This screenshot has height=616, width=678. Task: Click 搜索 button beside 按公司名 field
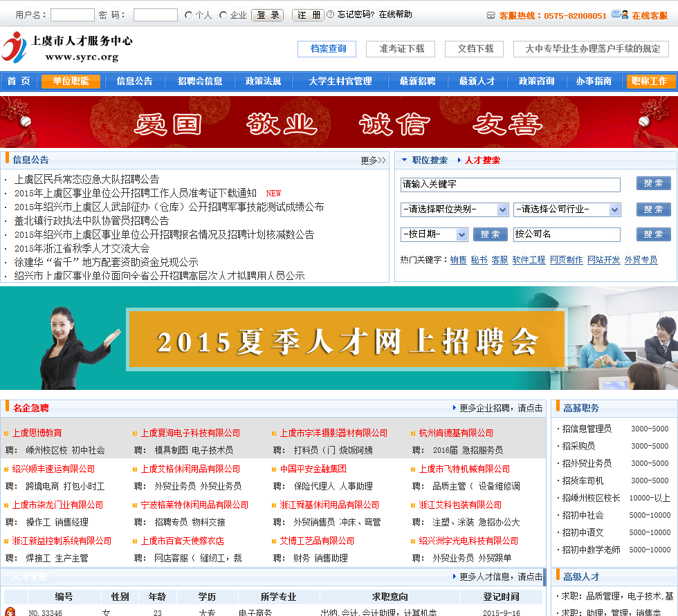pyautogui.click(x=653, y=234)
